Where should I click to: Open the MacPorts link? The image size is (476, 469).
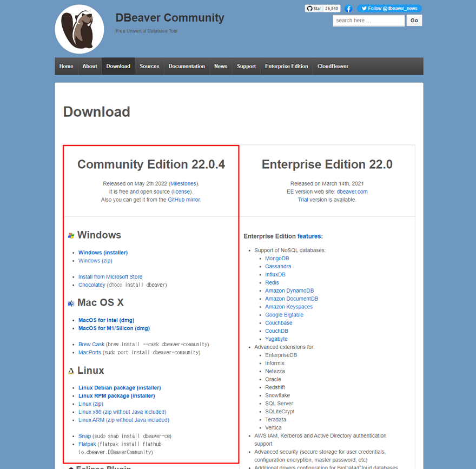90,353
